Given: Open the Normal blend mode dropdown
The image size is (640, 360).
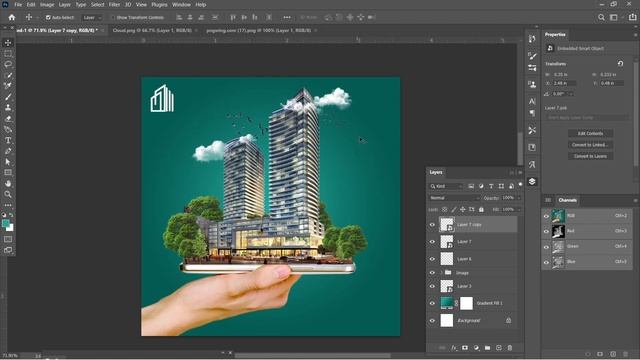Looking at the screenshot, I should [x=454, y=198].
